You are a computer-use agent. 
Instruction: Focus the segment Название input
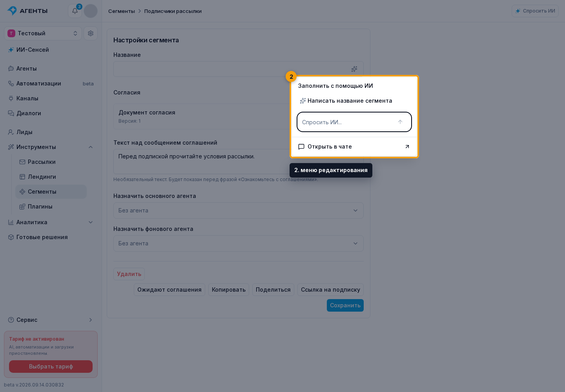tap(239, 69)
